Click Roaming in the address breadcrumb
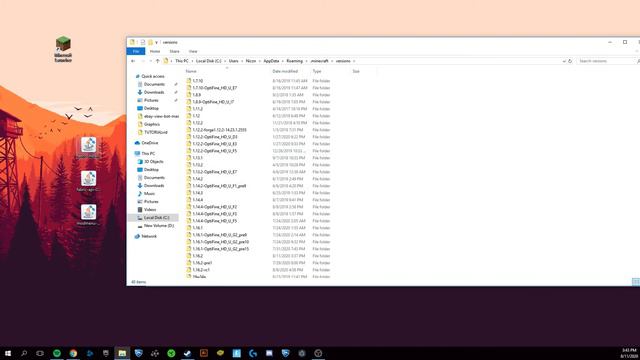The height and width of the screenshot is (360, 640). pos(294,61)
